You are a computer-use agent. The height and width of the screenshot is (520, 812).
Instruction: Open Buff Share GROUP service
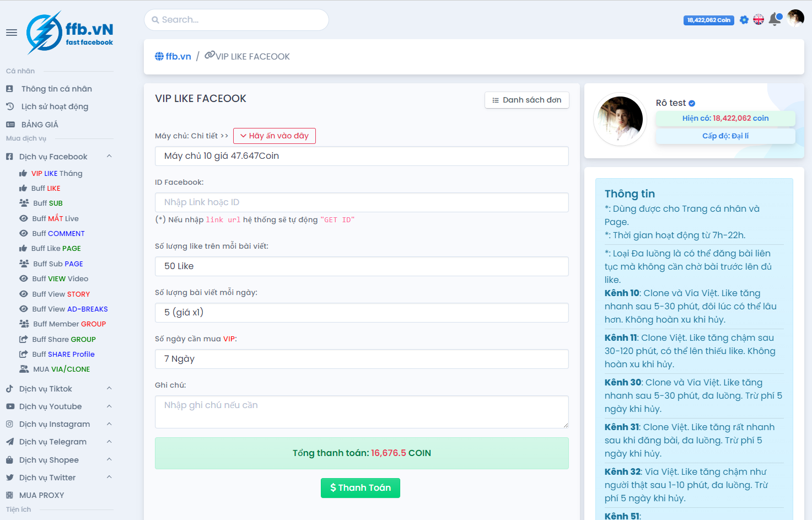pos(64,339)
